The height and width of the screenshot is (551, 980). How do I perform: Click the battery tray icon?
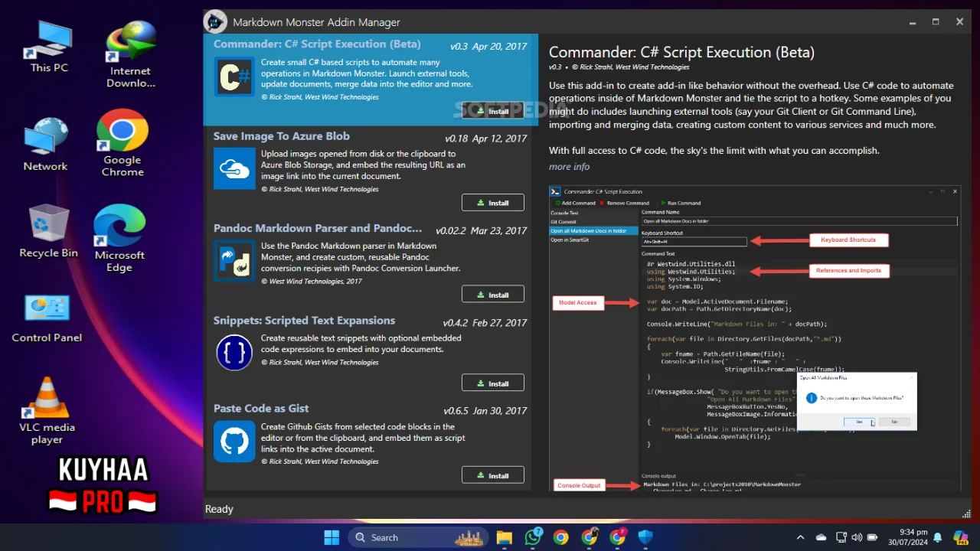click(x=873, y=537)
